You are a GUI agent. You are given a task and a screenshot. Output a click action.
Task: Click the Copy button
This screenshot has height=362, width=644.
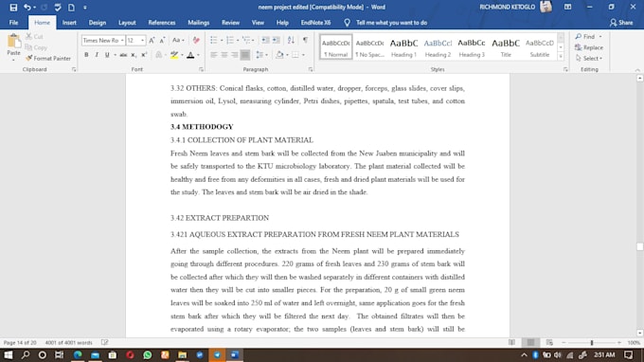[36, 47]
